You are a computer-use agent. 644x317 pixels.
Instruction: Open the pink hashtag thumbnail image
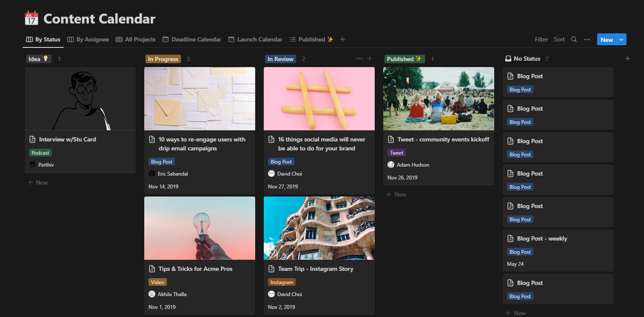[319, 99]
